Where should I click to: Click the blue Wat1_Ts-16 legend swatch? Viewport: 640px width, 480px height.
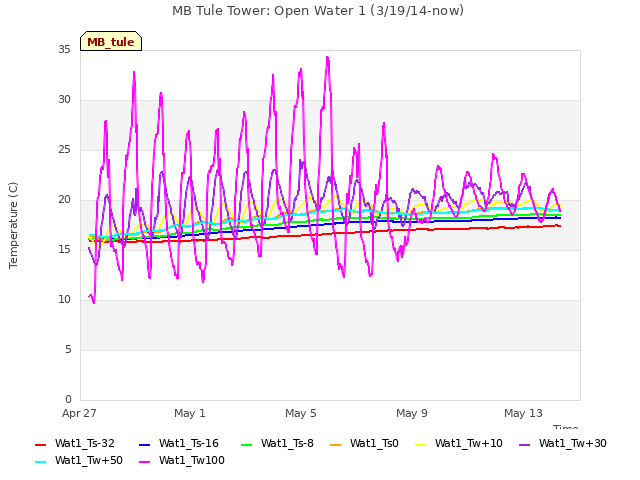coord(144,444)
